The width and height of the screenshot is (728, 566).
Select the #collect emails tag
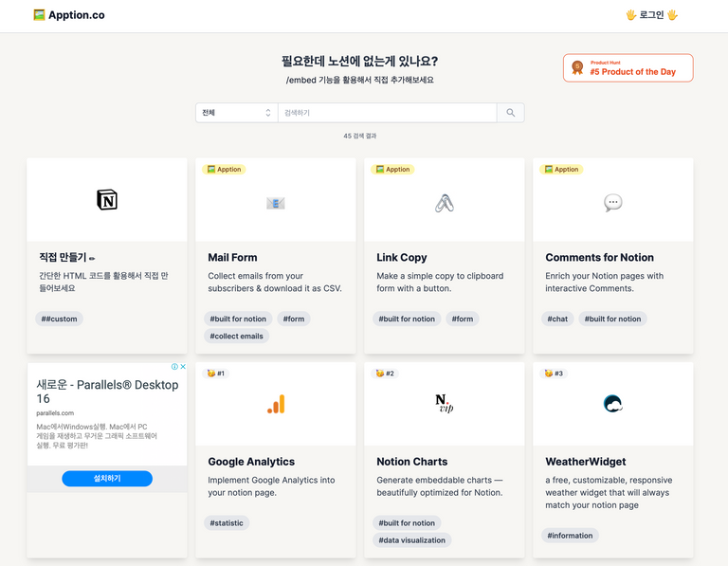click(x=236, y=337)
